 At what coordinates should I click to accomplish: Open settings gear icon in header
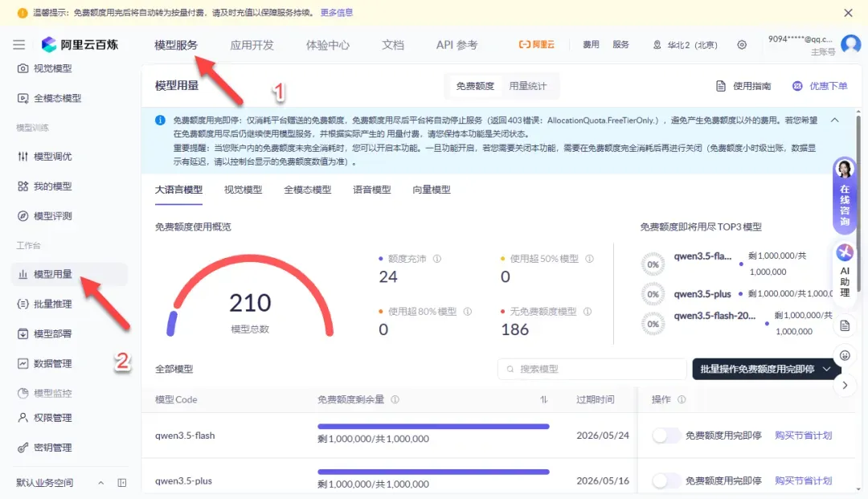742,45
